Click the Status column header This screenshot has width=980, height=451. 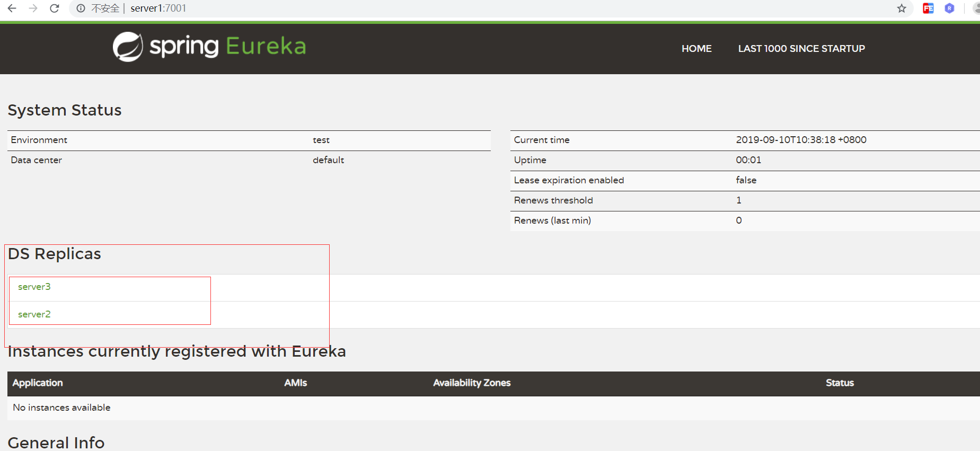pos(840,383)
